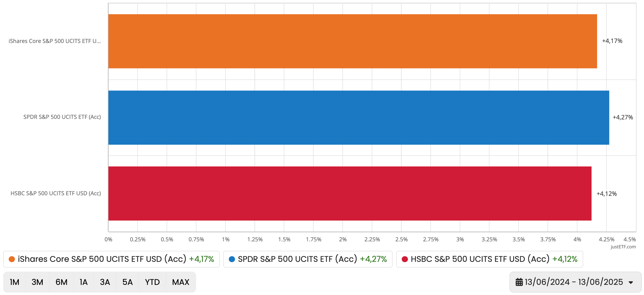This screenshot has height=295, width=644.
Task: Click the calendar icon in the date picker
Action: click(519, 282)
